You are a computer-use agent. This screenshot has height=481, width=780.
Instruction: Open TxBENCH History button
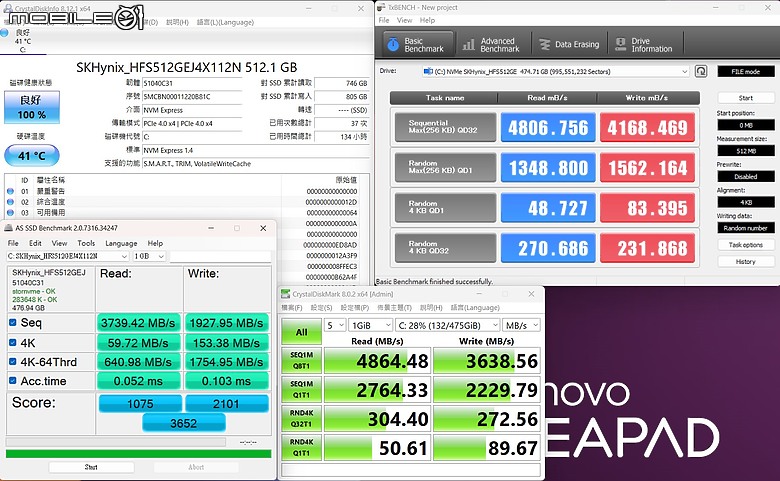click(x=745, y=262)
